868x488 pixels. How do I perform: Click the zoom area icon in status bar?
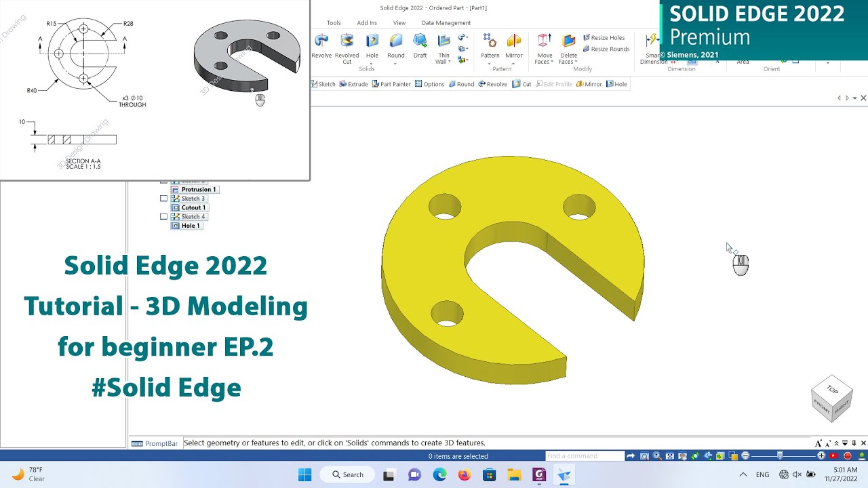644,456
